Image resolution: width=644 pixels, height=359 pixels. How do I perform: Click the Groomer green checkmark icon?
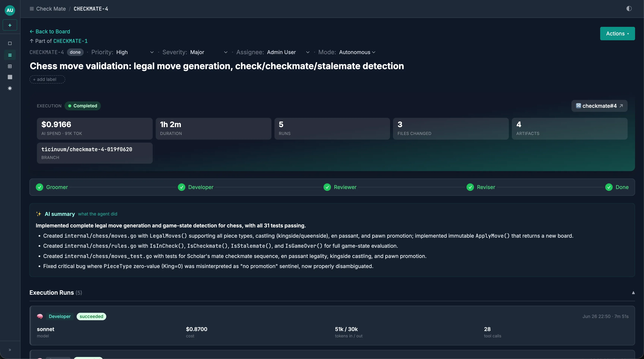point(40,187)
